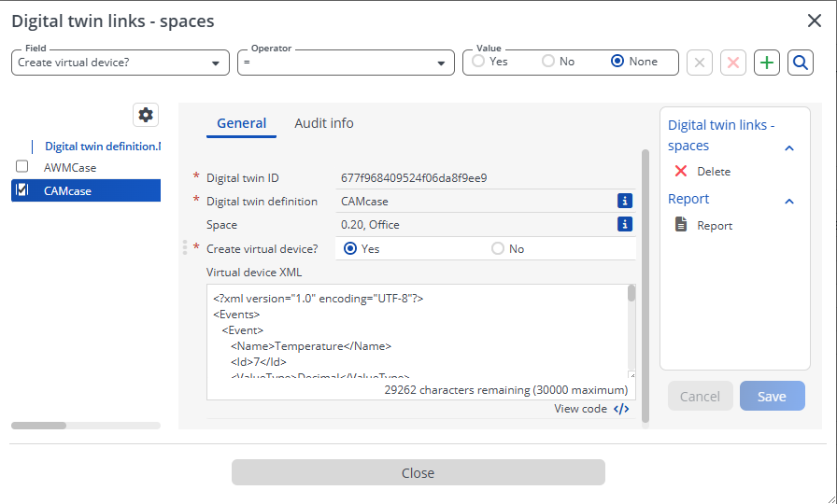Click the Delete action link
This screenshot has height=504, width=837.
(x=714, y=172)
